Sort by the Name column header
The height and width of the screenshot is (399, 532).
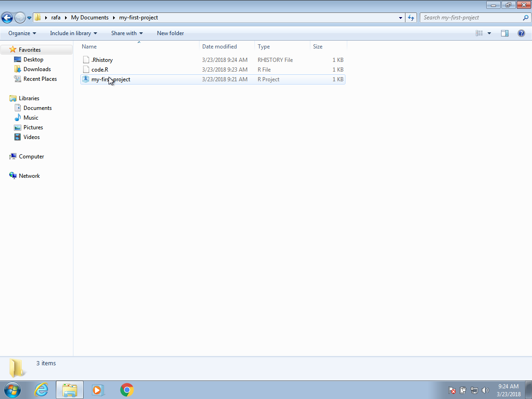coord(140,47)
